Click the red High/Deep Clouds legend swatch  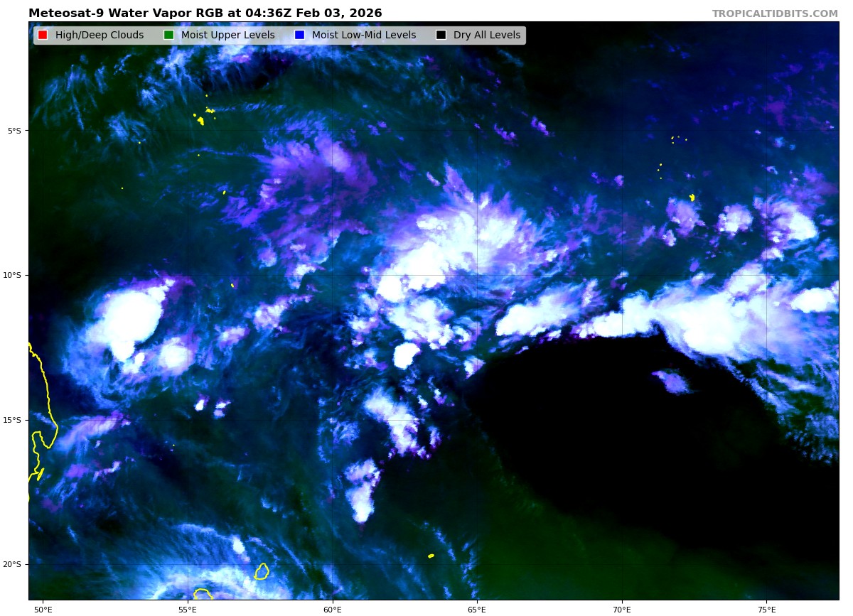[x=43, y=36]
